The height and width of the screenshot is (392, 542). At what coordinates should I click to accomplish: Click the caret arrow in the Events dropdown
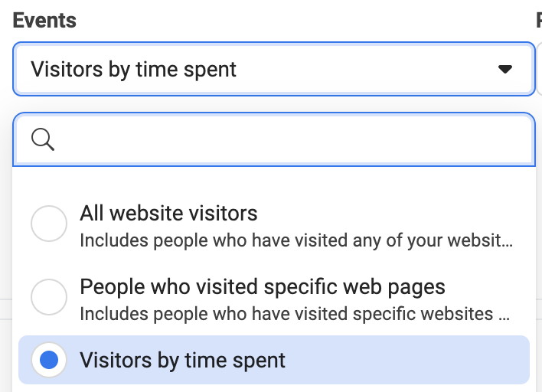505,69
